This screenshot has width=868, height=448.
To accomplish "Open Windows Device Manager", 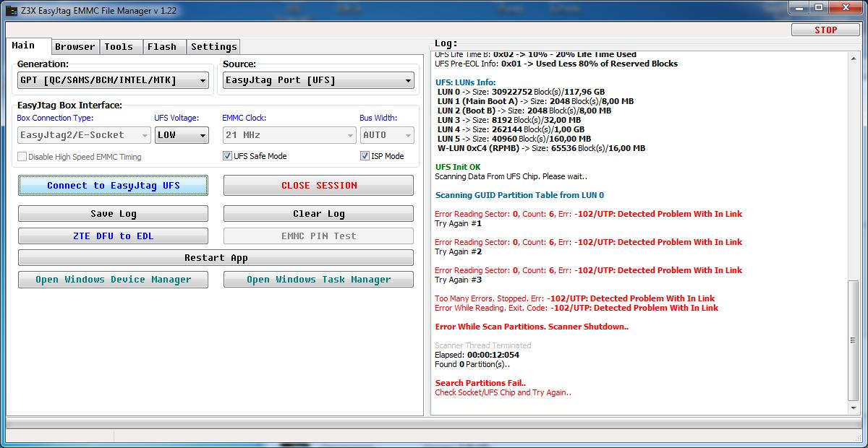I will coord(113,280).
